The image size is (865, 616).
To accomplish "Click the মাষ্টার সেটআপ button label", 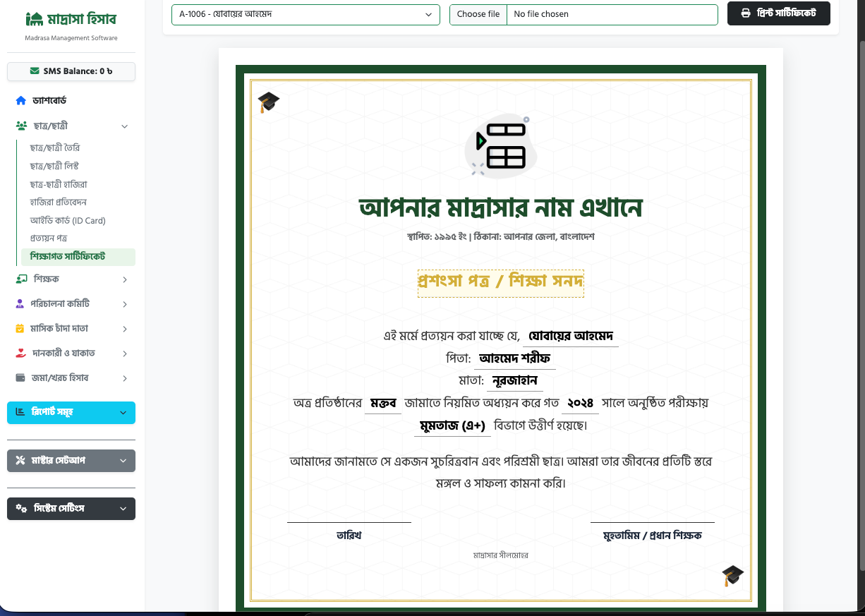I will (59, 461).
